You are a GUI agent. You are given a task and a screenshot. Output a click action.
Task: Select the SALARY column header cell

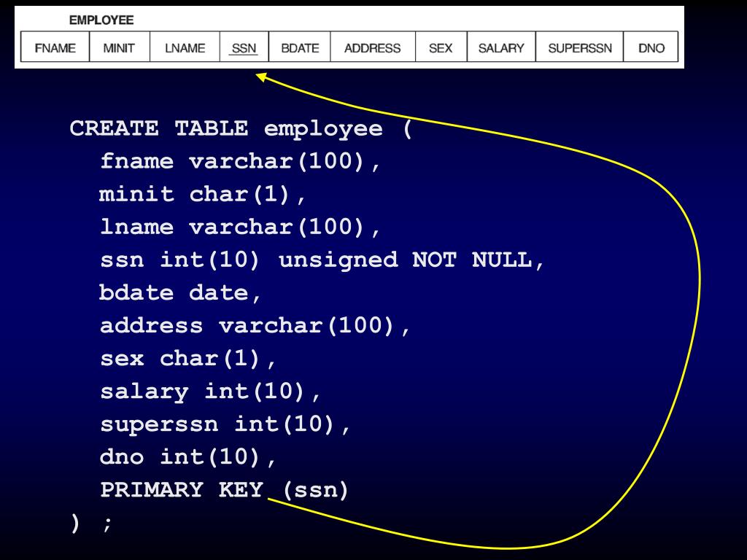pyautogui.click(x=501, y=47)
